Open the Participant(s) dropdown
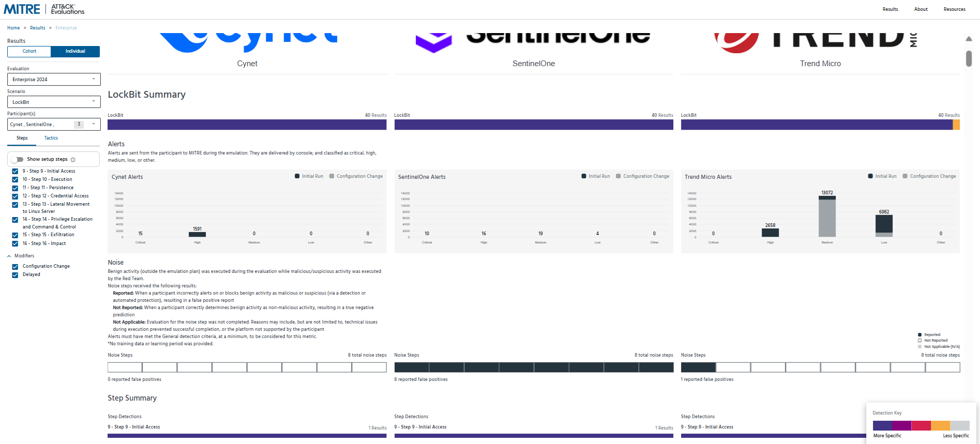The height and width of the screenshot is (444, 980). (54, 125)
